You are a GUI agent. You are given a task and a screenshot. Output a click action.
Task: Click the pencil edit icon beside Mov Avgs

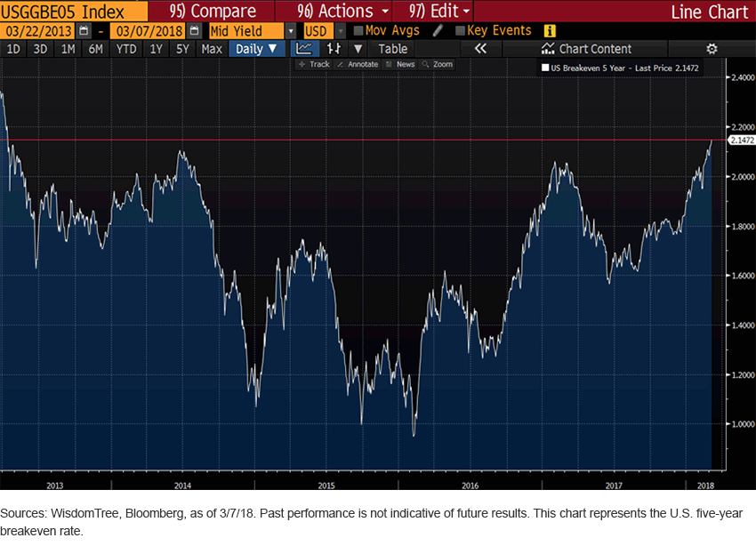point(438,30)
